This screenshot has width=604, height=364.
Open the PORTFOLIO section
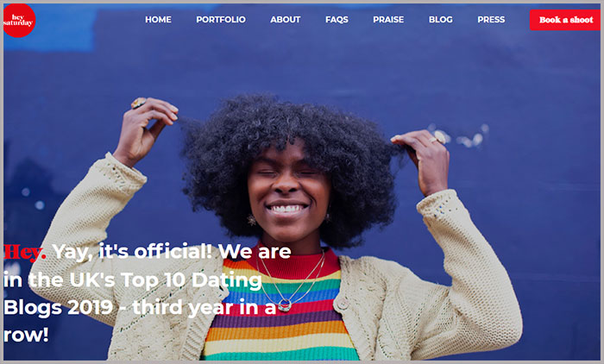pos(220,20)
